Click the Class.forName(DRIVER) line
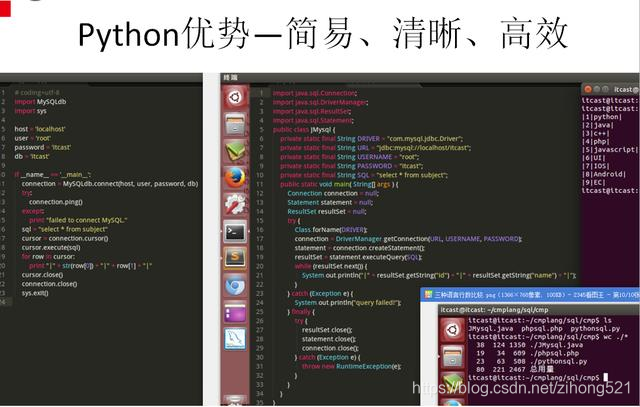 pos(331,229)
